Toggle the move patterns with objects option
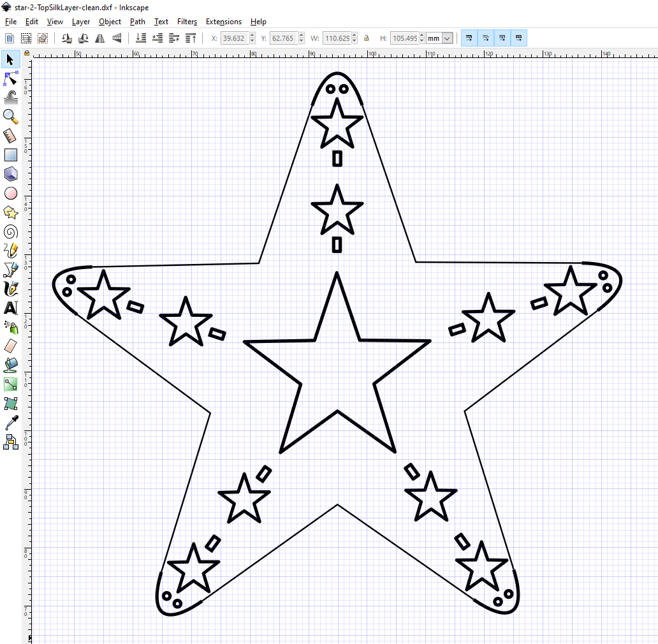 coord(517,38)
